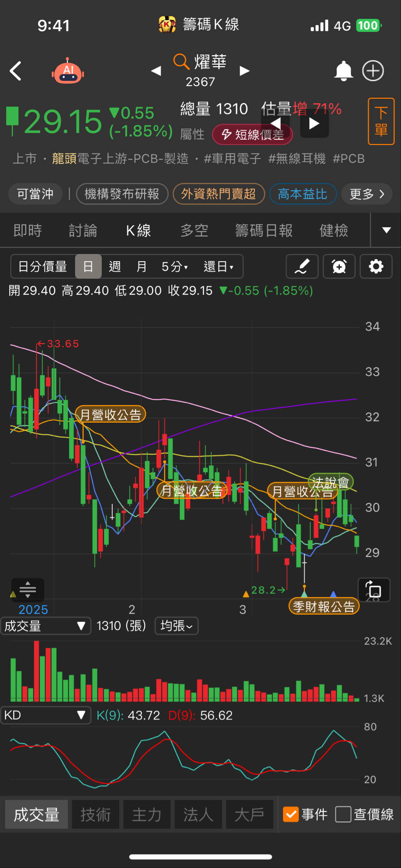Image resolution: width=401 pixels, height=868 pixels.
Task: Tap the cellular signal bars icon
Action: point(320,26)
